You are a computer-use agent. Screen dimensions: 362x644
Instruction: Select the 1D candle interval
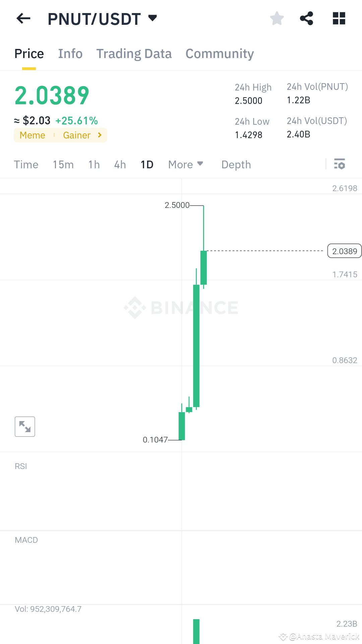[146, 164]
